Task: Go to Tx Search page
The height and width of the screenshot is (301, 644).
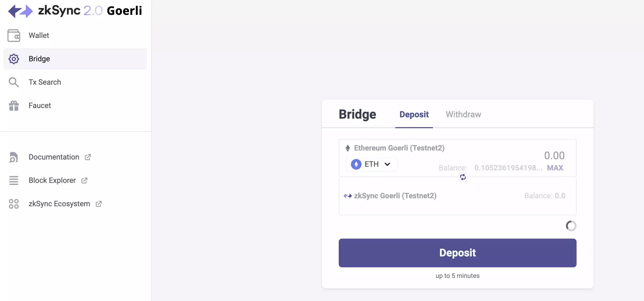Action: (45, 82)
